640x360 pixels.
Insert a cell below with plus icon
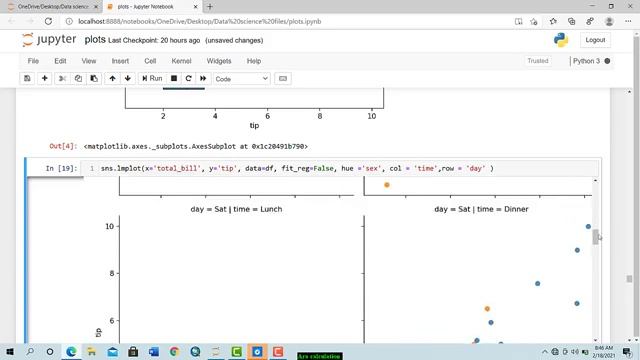point(44,78)
